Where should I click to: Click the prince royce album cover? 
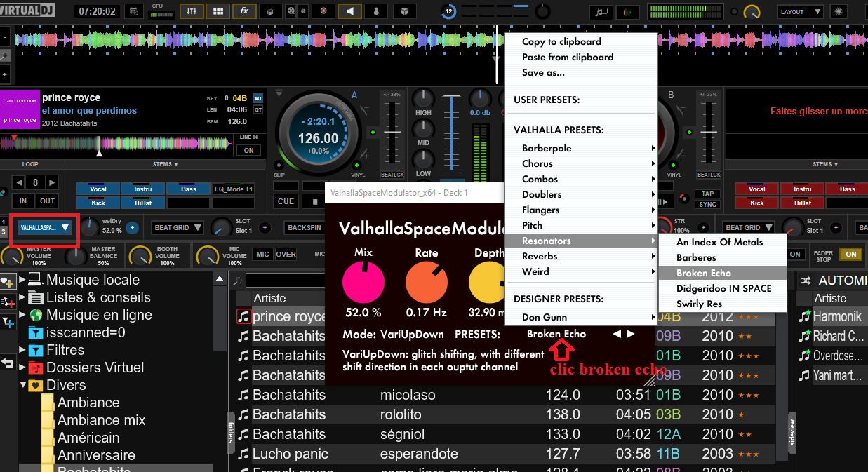pyautogui.click(x=20, y=110)
